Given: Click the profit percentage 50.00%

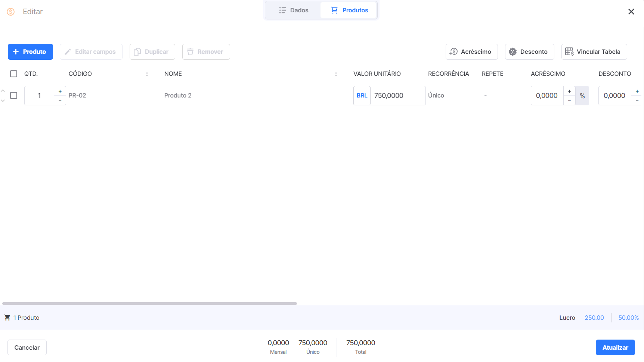Looking at the screenshot, I should coord(629,318).
